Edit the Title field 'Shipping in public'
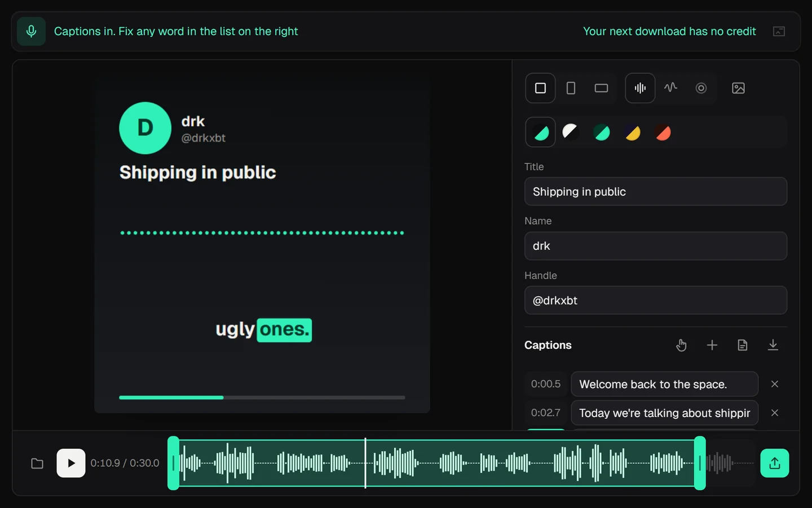The height and width of the screenshot is (508, 812). [656, 191]
